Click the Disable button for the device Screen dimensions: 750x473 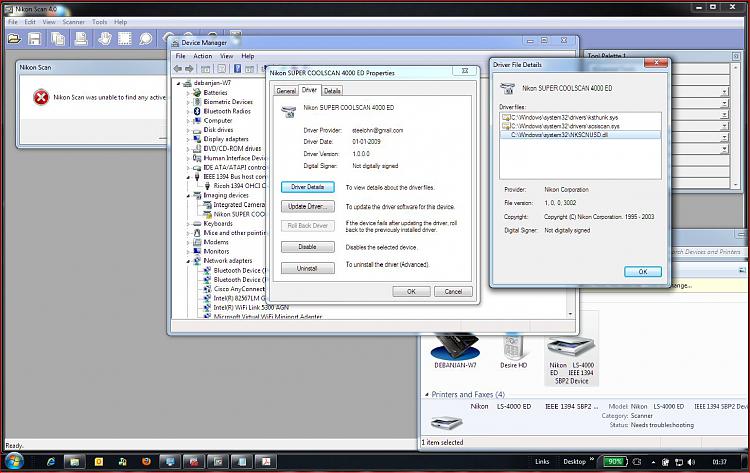coord(308,247)
